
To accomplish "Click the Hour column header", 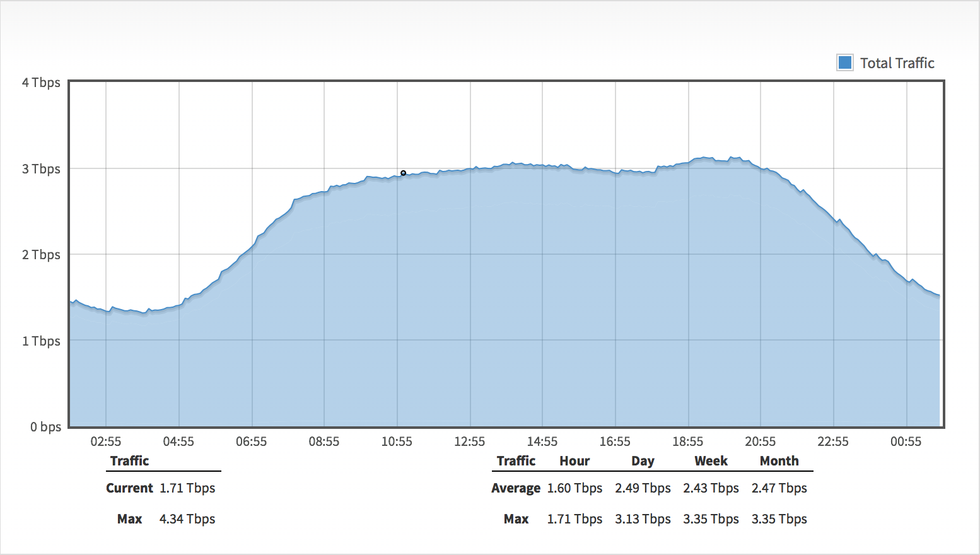I will pyautogui.click(x=575, y=461).
